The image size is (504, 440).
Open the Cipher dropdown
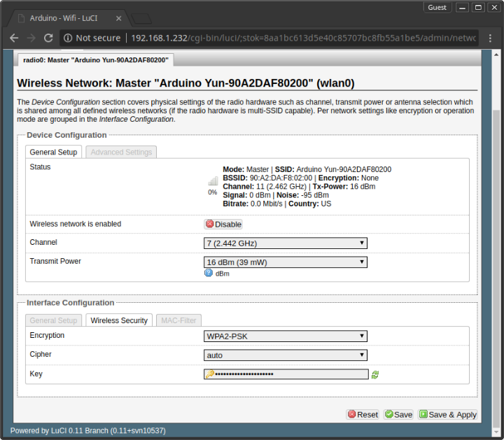point(286,355)
